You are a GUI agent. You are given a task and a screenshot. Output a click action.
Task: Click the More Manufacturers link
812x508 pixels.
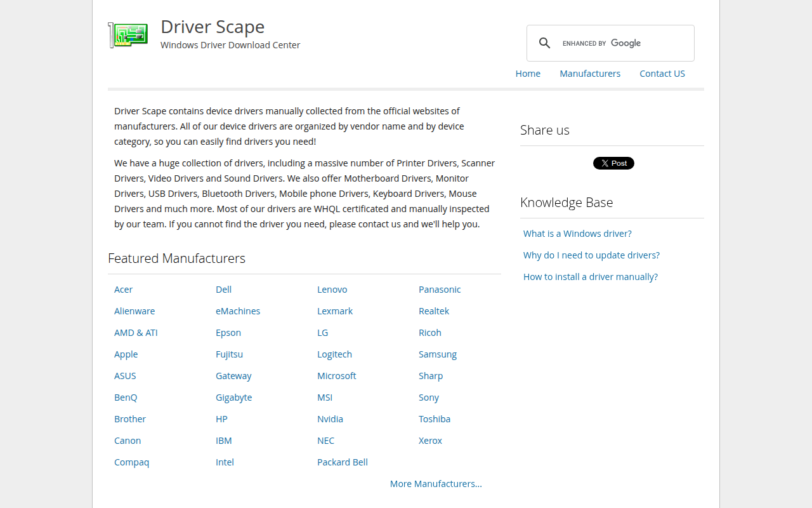point(436,484)
